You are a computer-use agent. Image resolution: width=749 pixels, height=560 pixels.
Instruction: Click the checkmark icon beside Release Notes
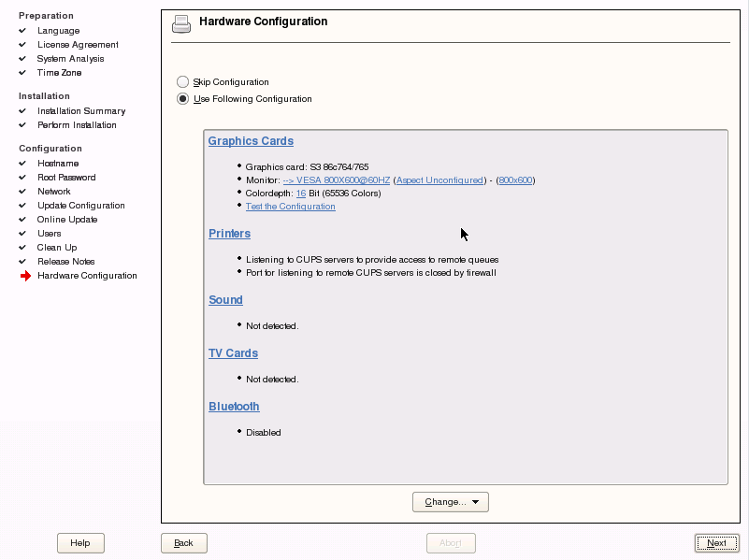(x=22, y=262)
